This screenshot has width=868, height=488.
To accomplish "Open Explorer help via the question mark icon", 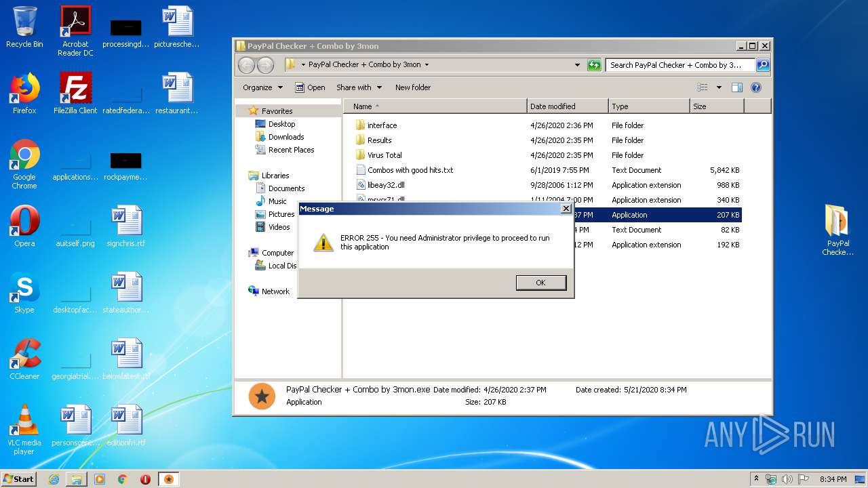I will pos(756,87).
